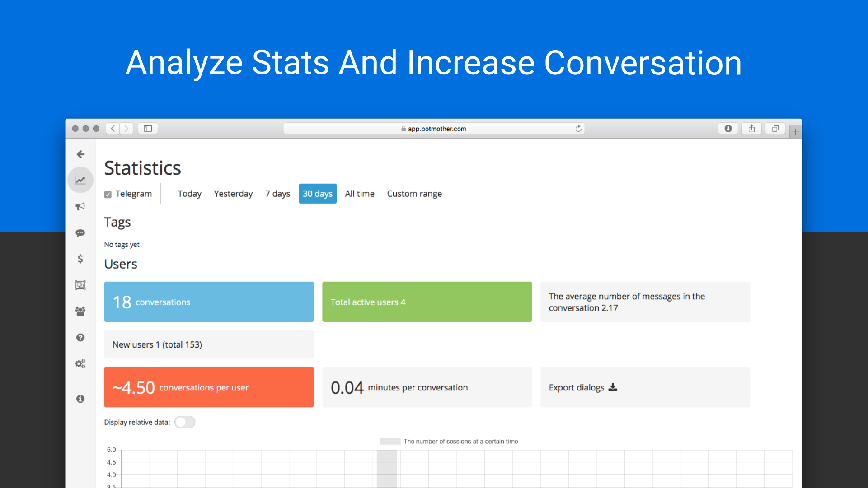Reload the page with the refresh icon
Viewport: 868px width, 488px height.
coord(578,129)
